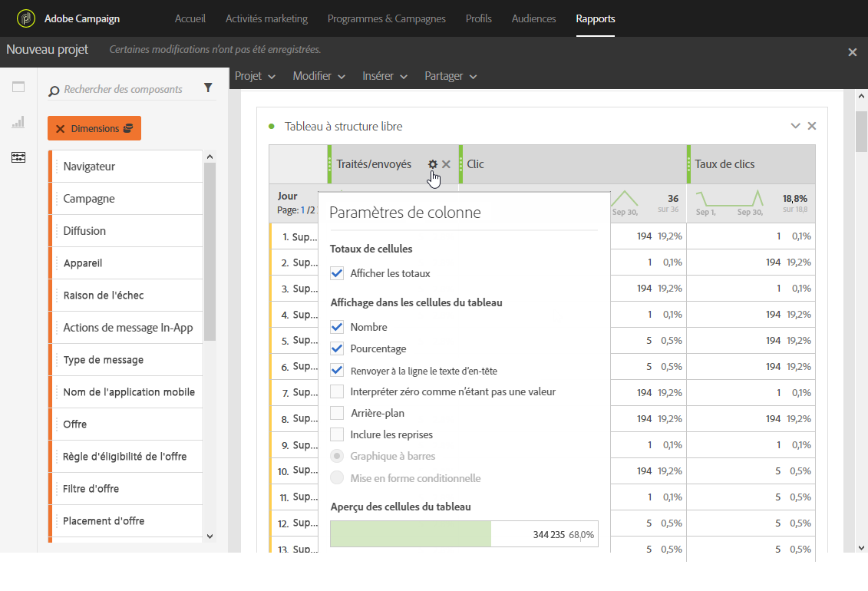Select the Components icon in left rail

[x=18, y=157]
